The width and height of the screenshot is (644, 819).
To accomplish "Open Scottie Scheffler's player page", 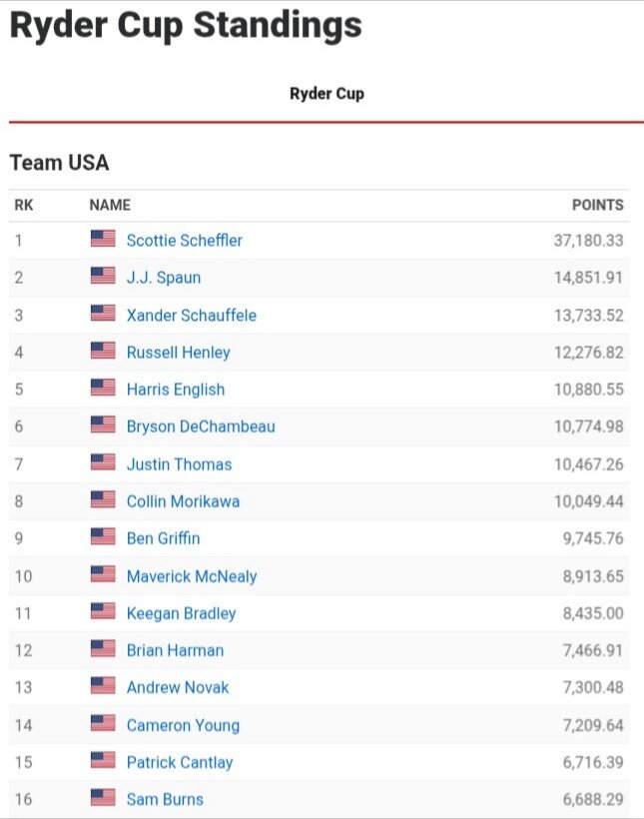I will pyautogui.click(x=185, y=241).
